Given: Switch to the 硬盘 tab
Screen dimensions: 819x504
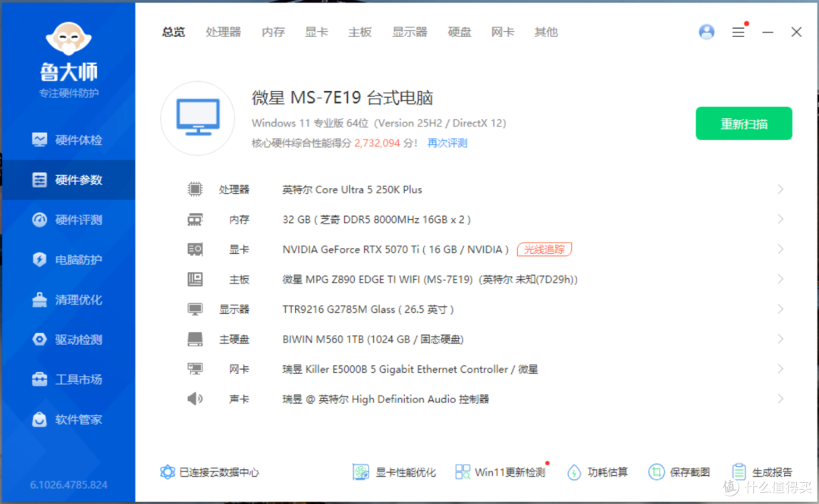Looking at the screenshot, I should click(460, 33).
